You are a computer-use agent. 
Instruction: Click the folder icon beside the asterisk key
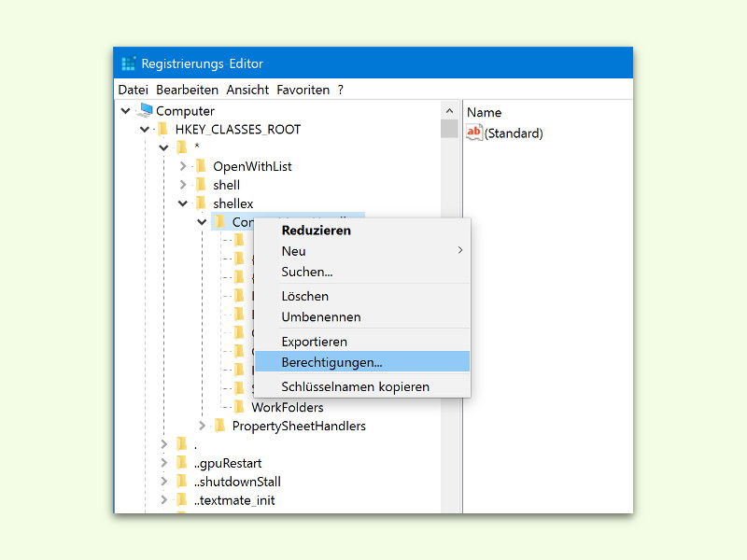pyautogui.click(x=181, y=147)
